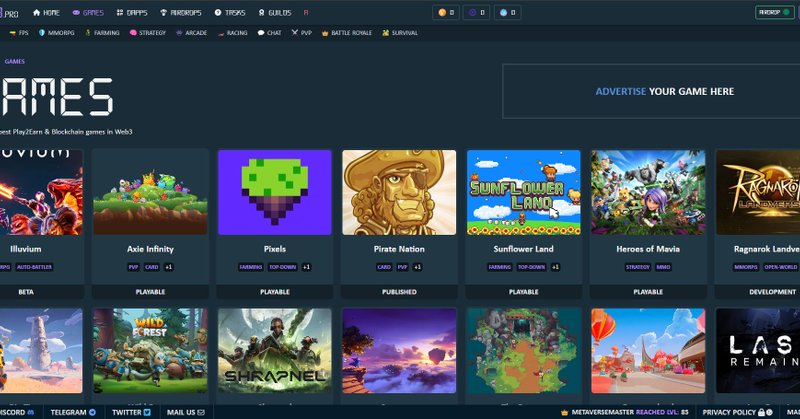Click the PVP tag on Axie Infinity
The height and width of the screenshot is (419, 800).
click(x=133, y=267)
